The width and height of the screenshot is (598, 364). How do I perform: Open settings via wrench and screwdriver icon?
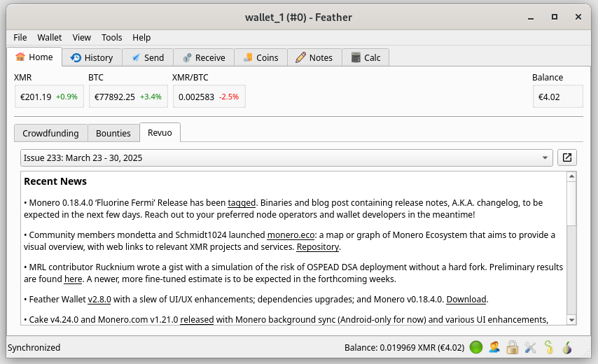point(531,347)
